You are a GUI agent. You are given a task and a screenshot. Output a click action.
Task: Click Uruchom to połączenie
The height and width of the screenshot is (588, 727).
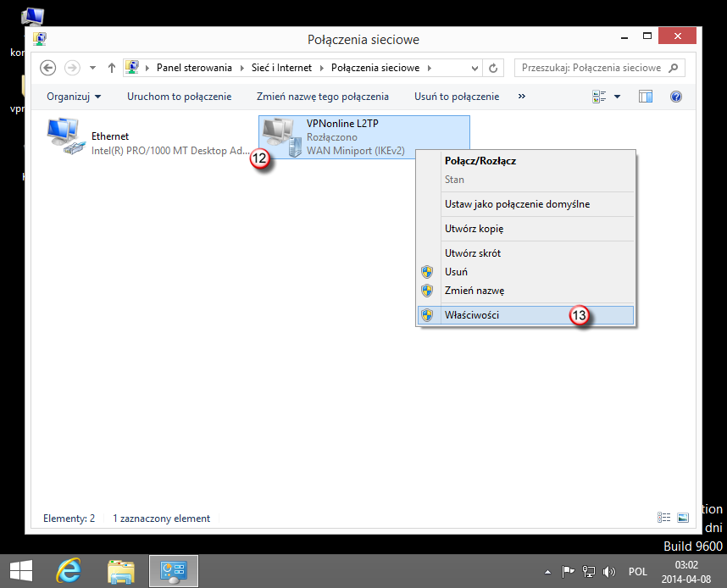pos(180,97)
